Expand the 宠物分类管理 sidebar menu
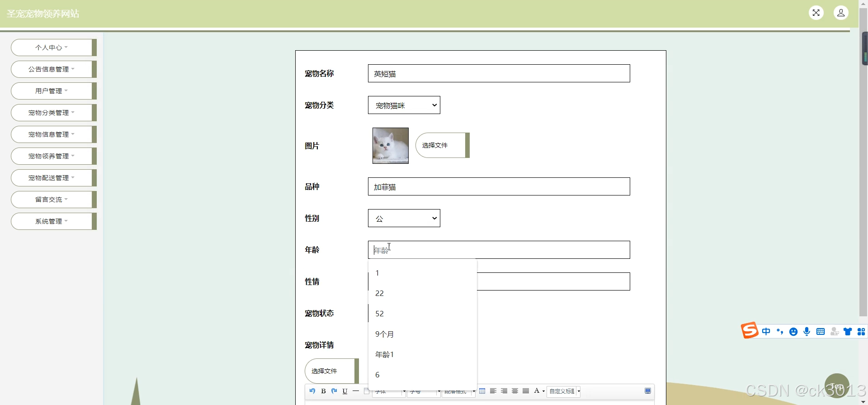Viewport: 868px width, 405px height. click(54, 113)
